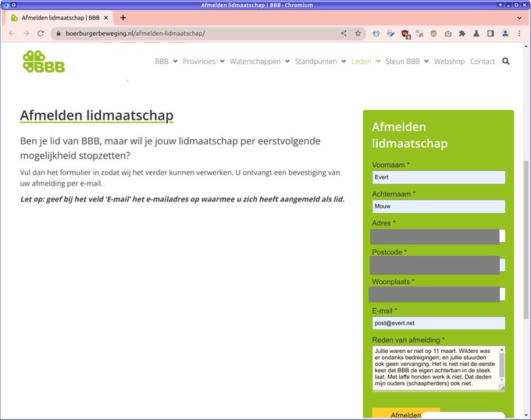Viewport: 531px width, 420px height.
Task: Go forward in browser history
Action: (x=26, y=34)
